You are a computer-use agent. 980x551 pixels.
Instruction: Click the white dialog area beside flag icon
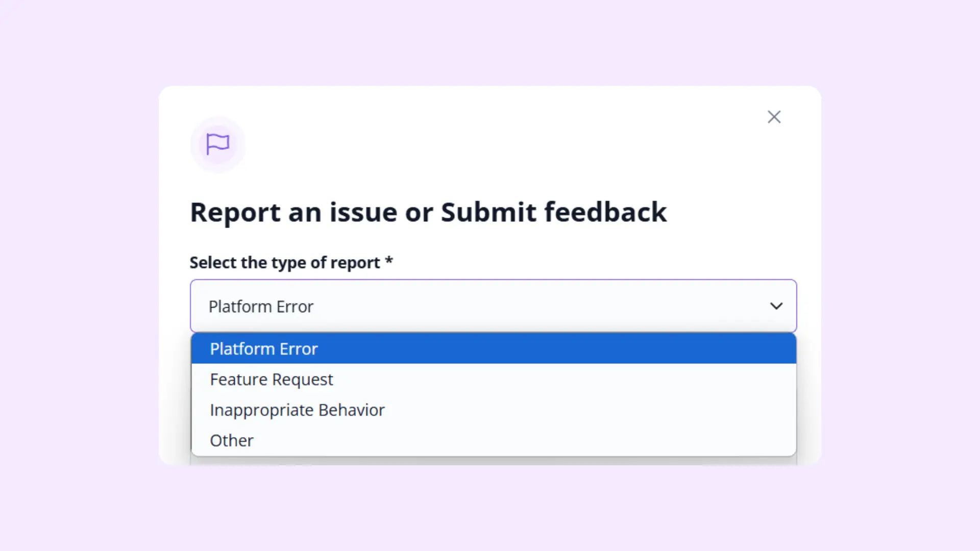click(459, 144)
